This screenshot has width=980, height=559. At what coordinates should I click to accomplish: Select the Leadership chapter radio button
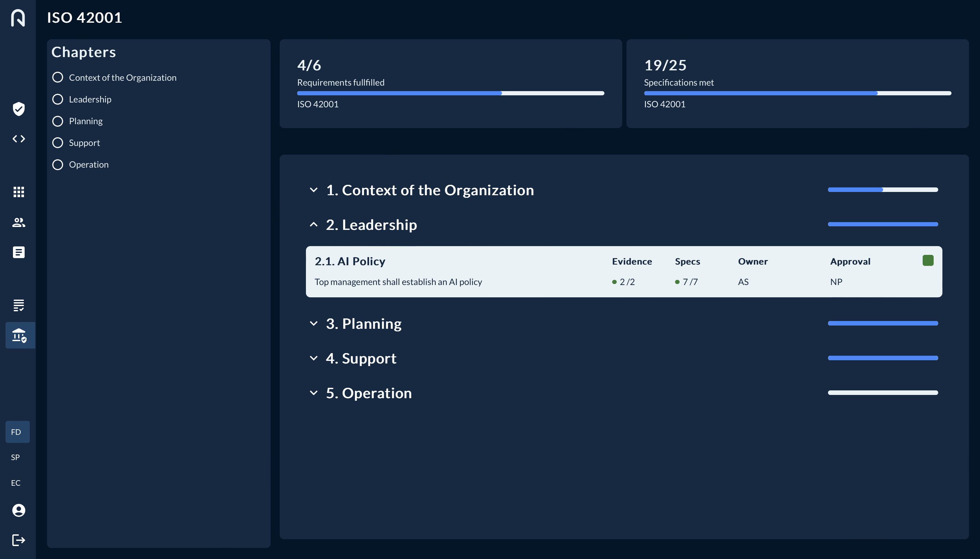(58, 100)
